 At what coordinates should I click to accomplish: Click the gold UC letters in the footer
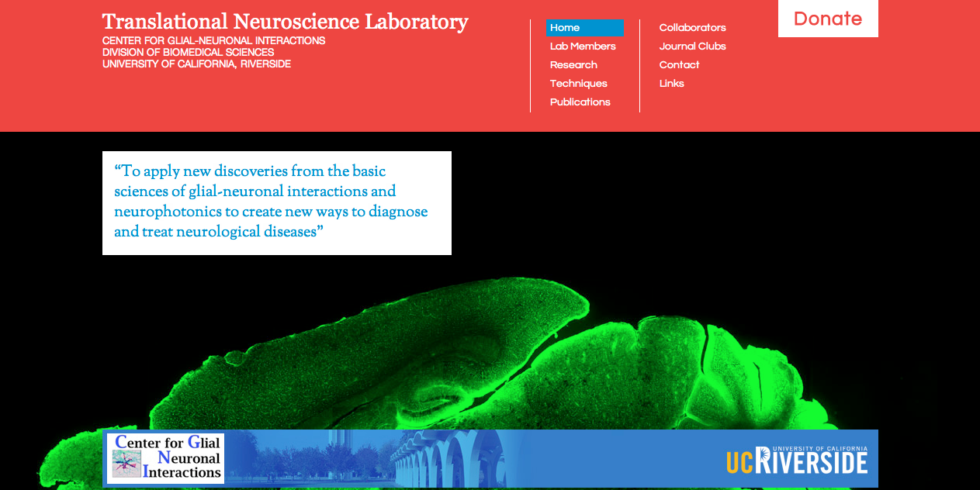click(x=741, y=461)
